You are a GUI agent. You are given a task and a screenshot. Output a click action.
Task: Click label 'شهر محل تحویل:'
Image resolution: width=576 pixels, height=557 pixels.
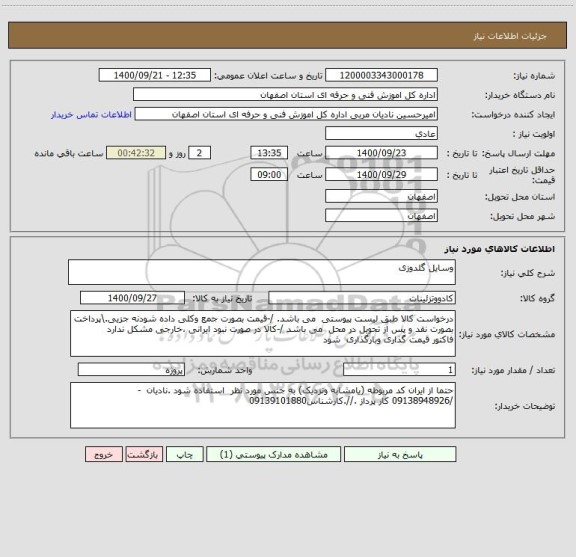522,216
